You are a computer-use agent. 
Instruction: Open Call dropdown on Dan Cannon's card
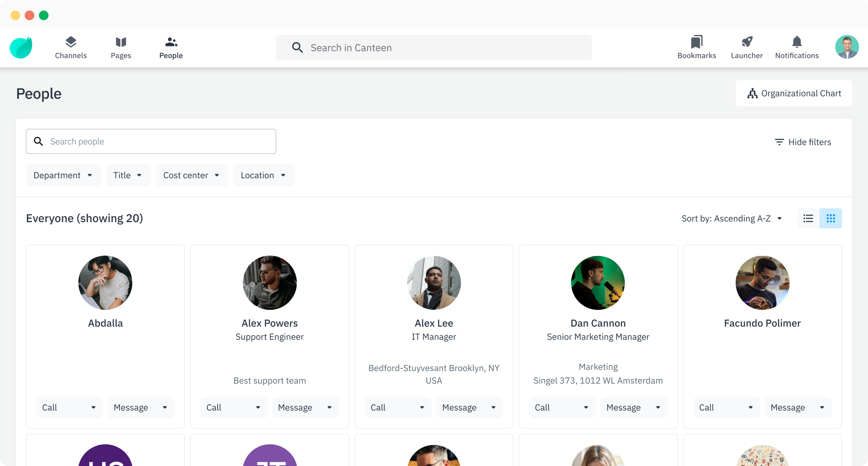(x=562, y=407)
